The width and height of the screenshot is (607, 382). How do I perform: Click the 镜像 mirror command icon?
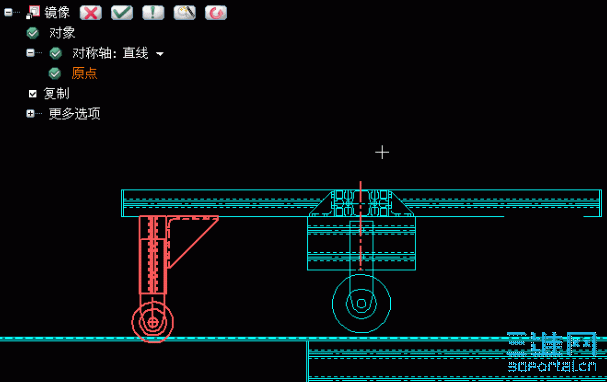[33, 12]
